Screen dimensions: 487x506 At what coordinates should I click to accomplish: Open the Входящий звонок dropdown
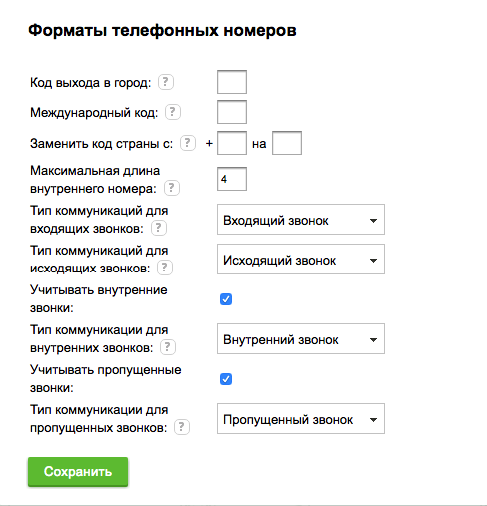point(301,220)
